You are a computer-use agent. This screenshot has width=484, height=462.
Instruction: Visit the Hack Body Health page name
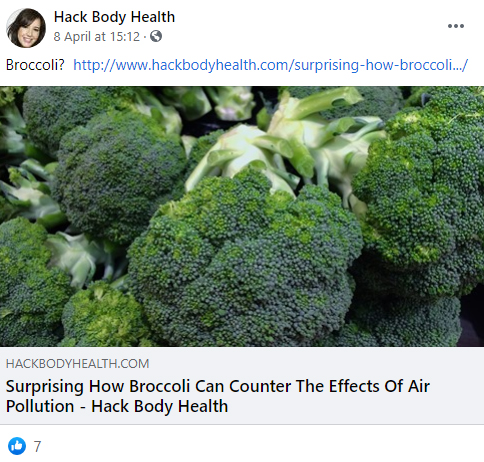click(x=114, y=17)
